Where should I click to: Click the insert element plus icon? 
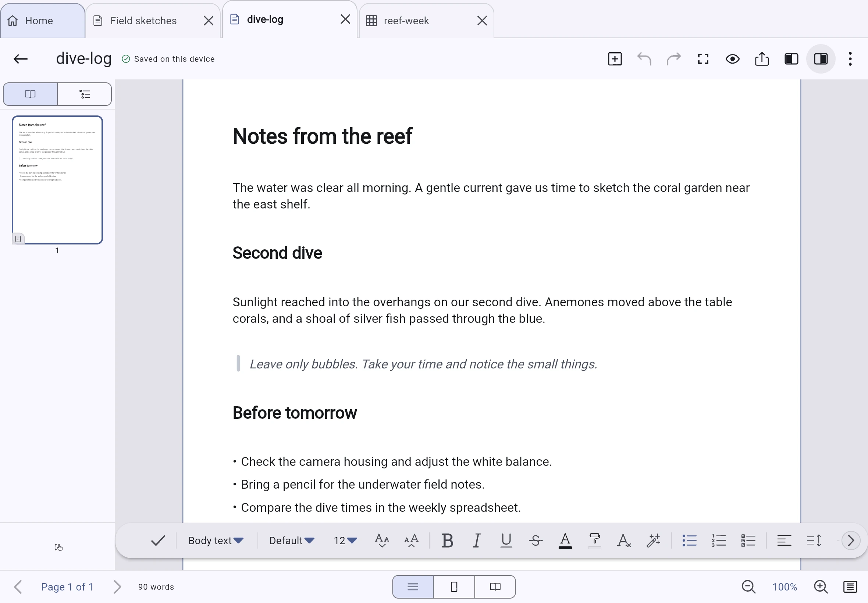pyautogui.click(x=615, y=59)
